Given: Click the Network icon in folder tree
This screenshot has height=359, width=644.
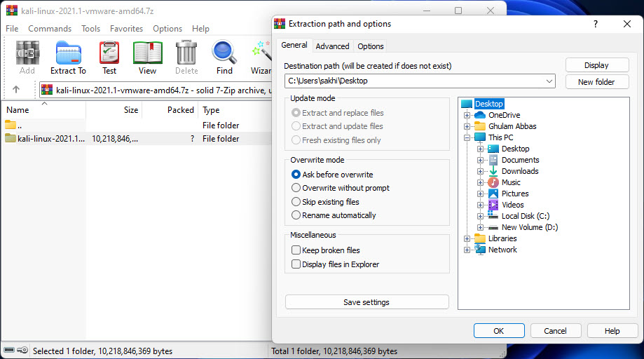Looking at the screenshot, I should pos(480,250).
